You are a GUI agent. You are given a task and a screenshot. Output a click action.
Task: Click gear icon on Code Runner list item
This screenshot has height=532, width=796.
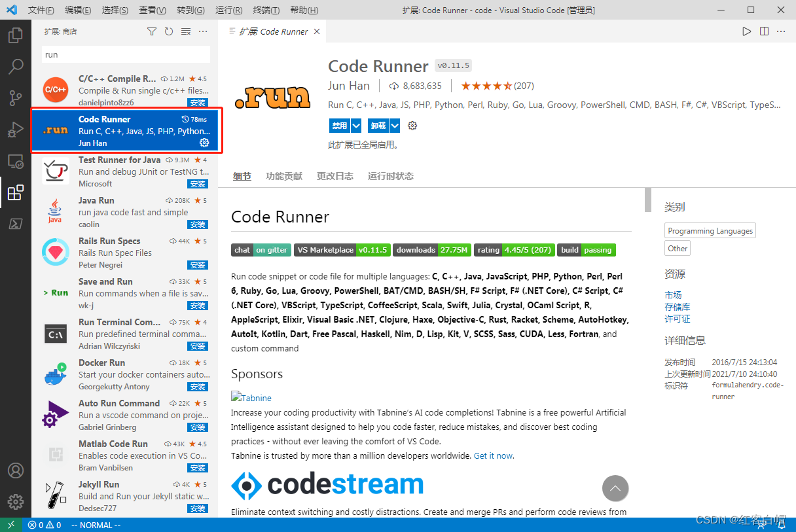(x=204, y=143)
